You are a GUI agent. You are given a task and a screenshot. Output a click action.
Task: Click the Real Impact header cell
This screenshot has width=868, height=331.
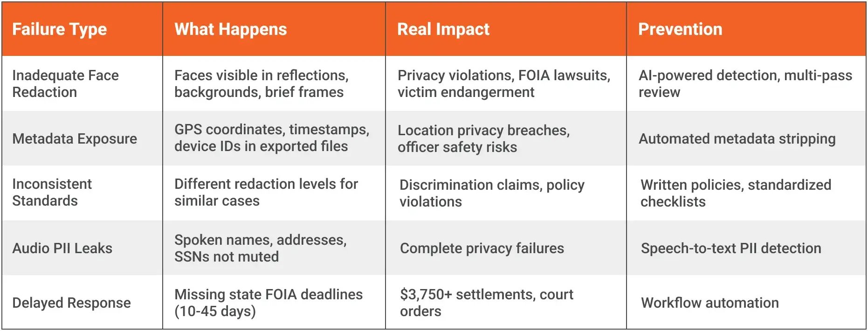pyautogui.click(x=443, y=29)
